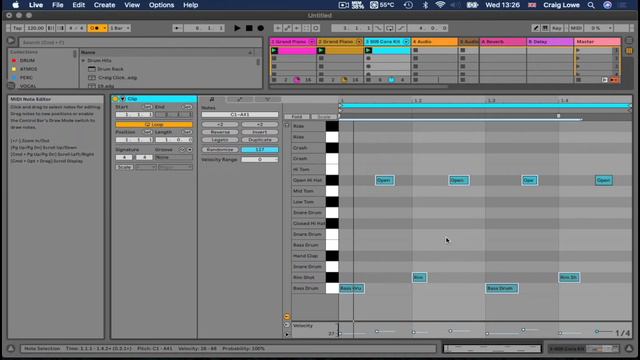Launch the first Master scene

578,51
